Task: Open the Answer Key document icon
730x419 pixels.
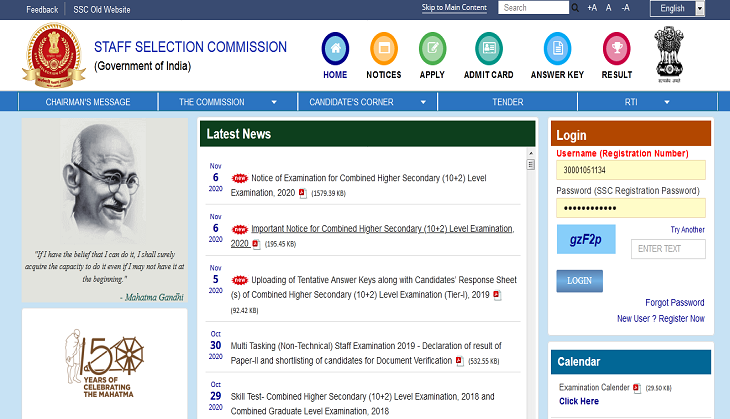Action: tap(557, 48)
